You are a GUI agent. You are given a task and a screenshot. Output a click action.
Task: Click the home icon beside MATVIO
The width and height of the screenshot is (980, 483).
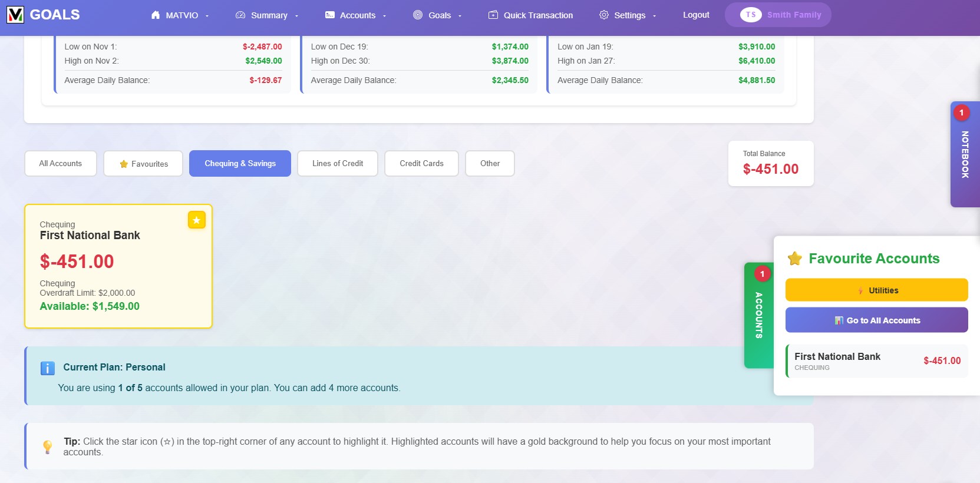(x=156, y=15)
